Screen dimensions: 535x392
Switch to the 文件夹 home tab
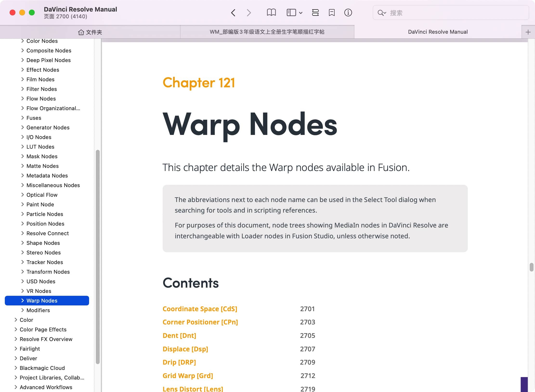pos(90,32)
